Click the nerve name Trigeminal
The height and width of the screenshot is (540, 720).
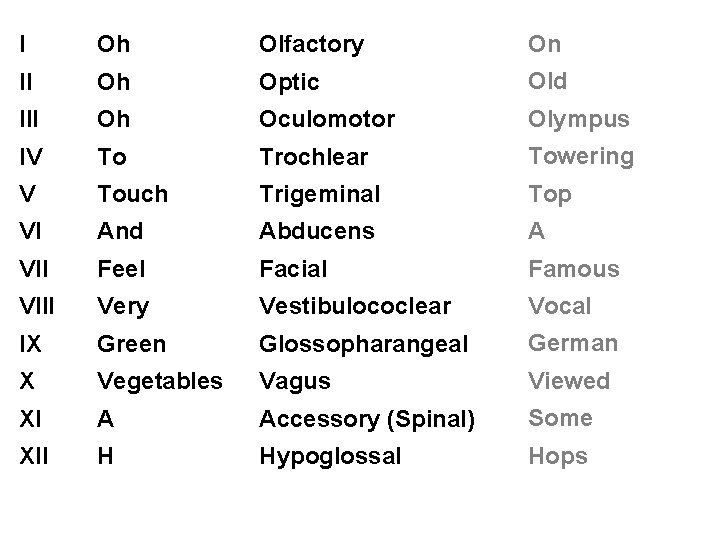click(x=320, y=195)
